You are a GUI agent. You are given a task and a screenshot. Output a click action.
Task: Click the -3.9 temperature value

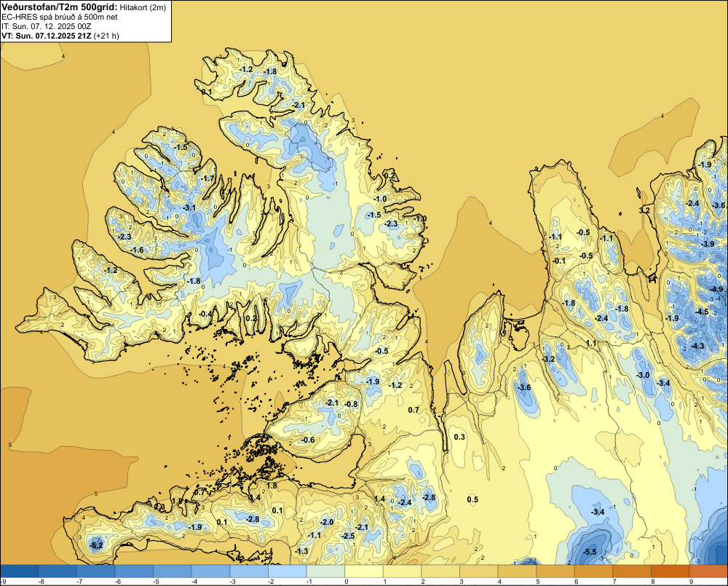(x=708, y=245)
